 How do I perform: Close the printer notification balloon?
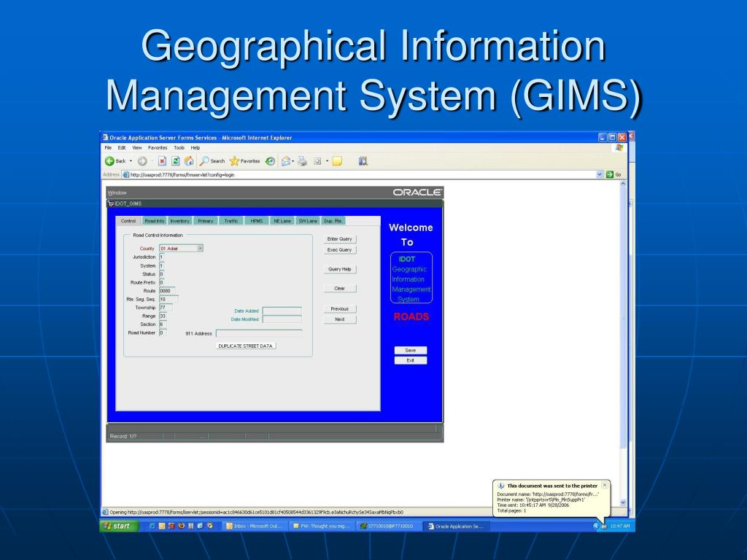coord(605,485)
